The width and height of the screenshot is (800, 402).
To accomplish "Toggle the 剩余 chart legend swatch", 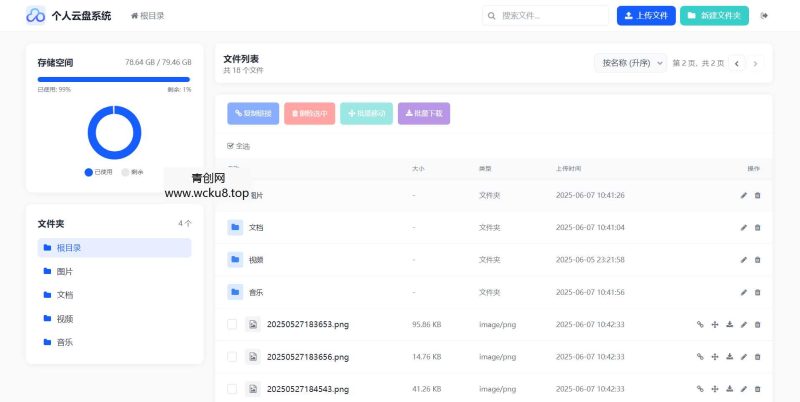I will click(126, 172).
